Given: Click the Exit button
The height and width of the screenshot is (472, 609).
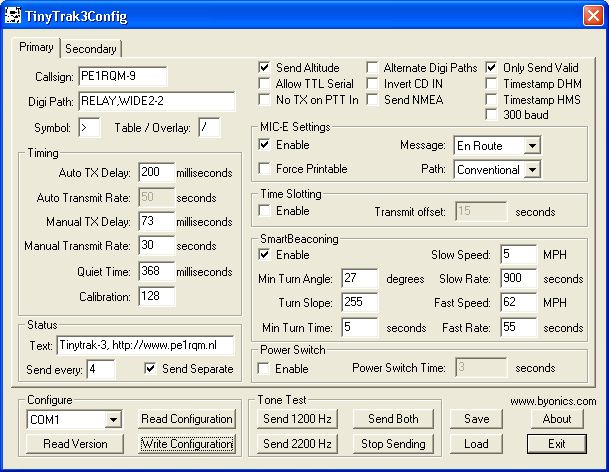Looking at the screenshot, I should click(x=557, y=444).
